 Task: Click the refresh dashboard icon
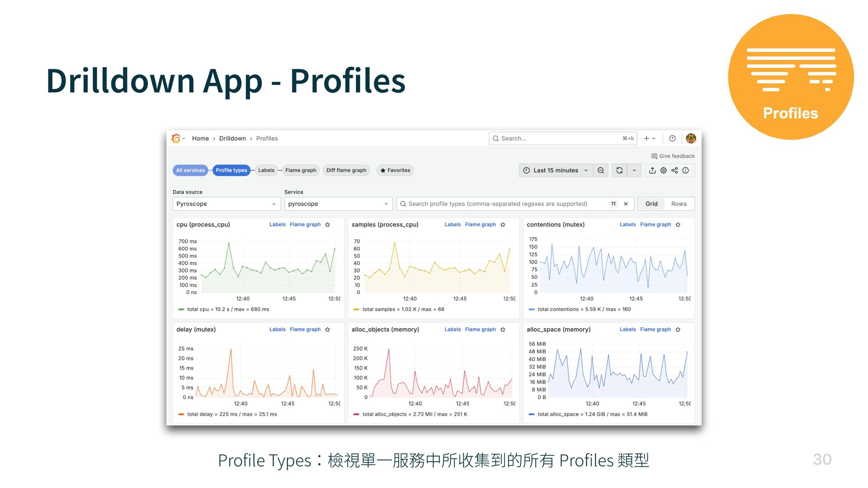(x=619, y=170)
